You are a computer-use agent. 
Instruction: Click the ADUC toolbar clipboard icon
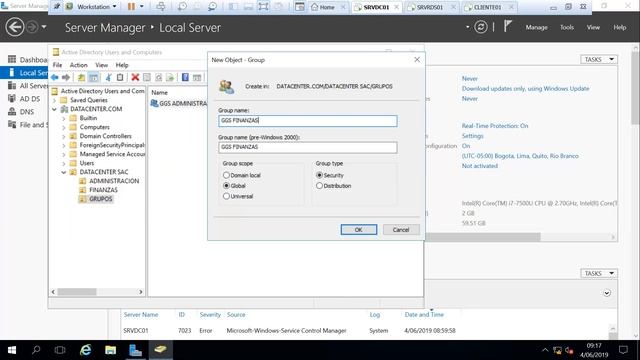pyautogui.click(x=120, y=77)
